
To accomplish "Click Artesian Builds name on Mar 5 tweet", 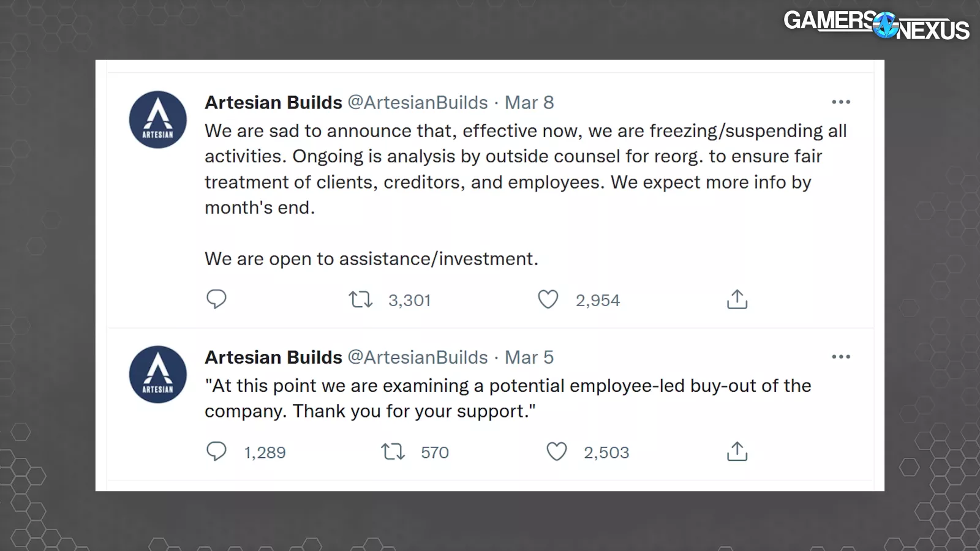I will (x=273, y=358).
